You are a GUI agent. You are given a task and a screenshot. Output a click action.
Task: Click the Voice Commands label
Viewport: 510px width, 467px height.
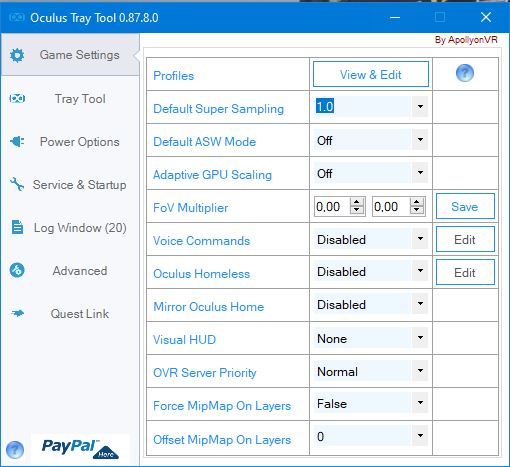tap(201, 241)
